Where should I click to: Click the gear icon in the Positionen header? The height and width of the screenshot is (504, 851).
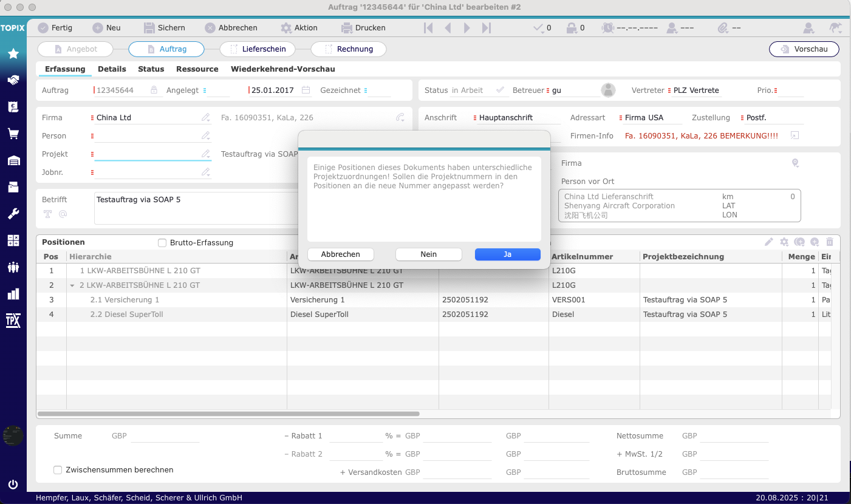(784, 242)
